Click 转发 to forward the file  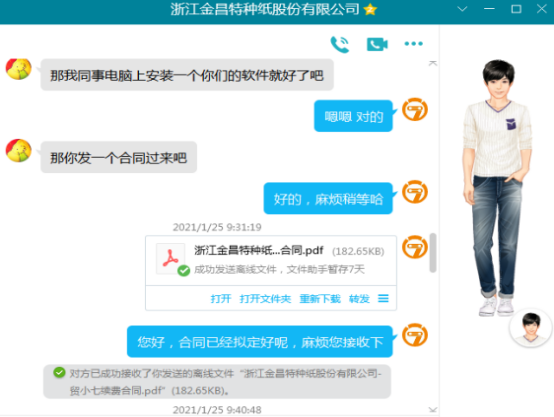359,299
